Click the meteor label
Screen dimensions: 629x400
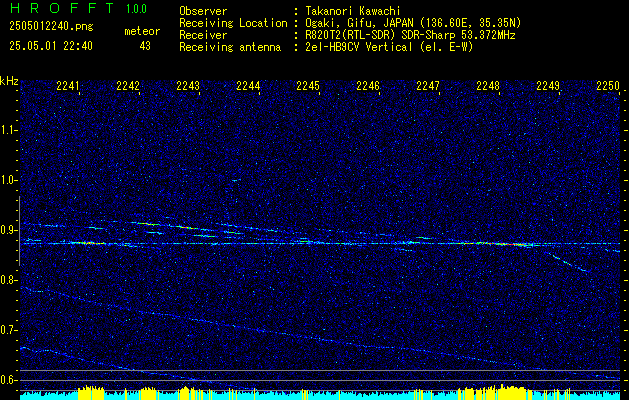pyautogui.click(x=142, y=31)
